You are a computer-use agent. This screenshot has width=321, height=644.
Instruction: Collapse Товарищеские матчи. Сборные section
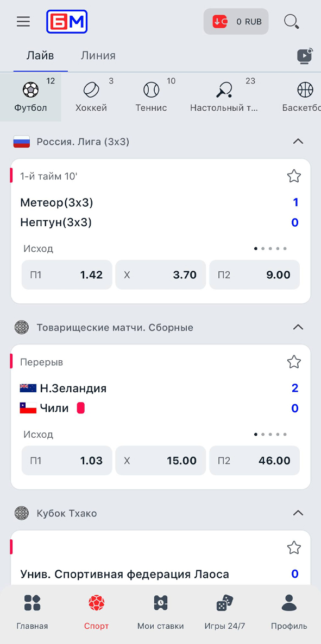pos(298,327)
